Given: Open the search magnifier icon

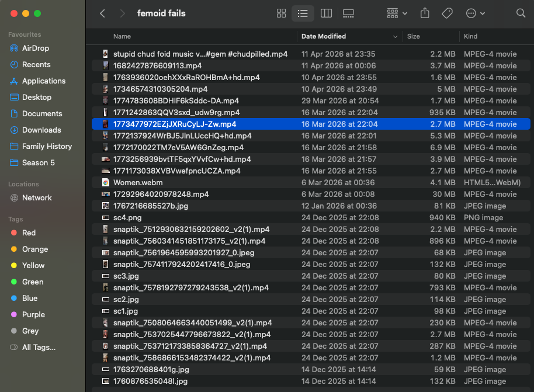Looking at the screenshot, I should pos(521,13).
